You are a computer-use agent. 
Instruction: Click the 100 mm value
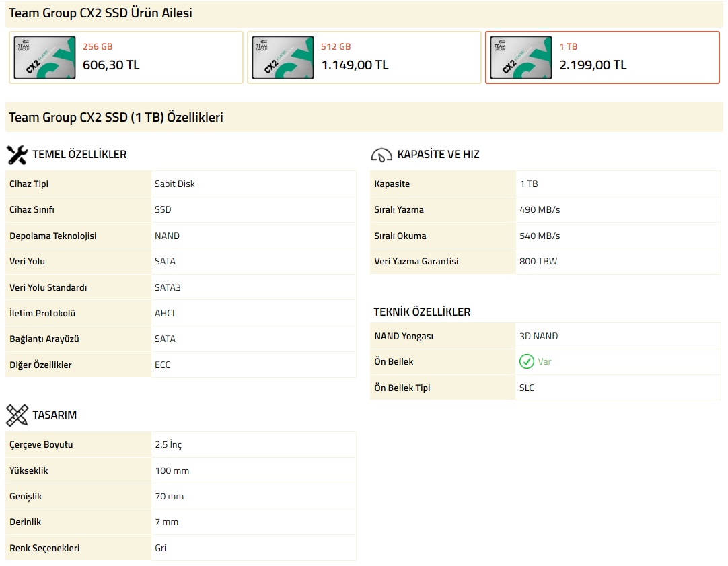(x=172, y=471)
